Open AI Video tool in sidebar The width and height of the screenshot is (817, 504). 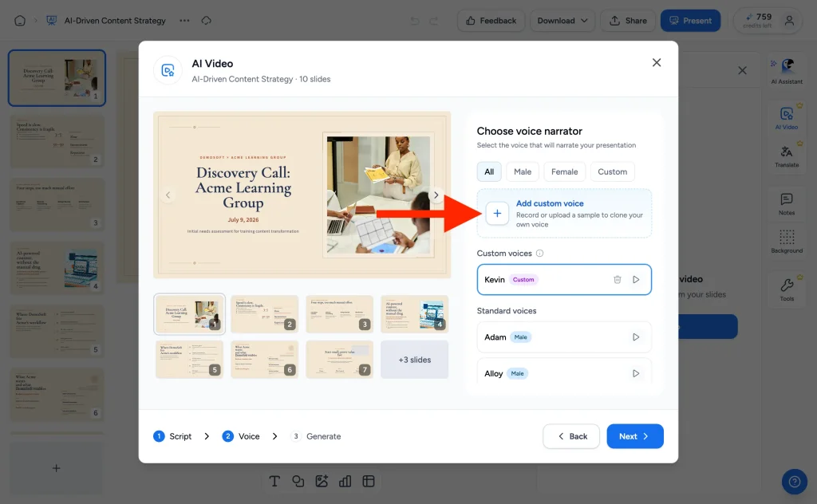coord(787,117)
